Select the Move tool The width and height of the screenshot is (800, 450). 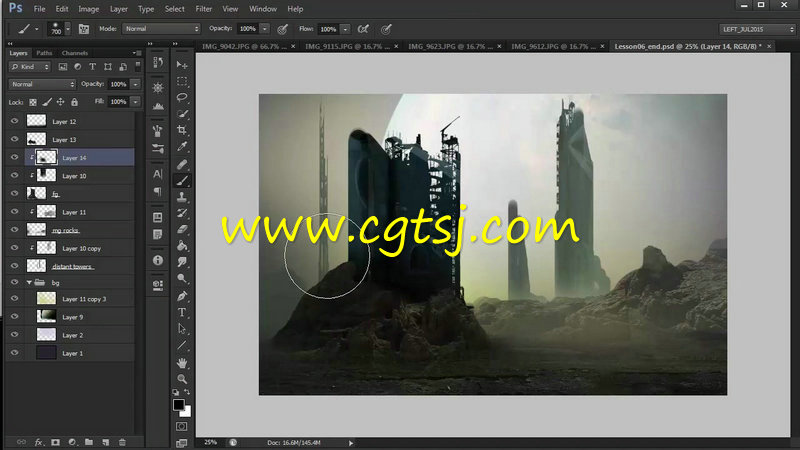[x=182, y=65]
